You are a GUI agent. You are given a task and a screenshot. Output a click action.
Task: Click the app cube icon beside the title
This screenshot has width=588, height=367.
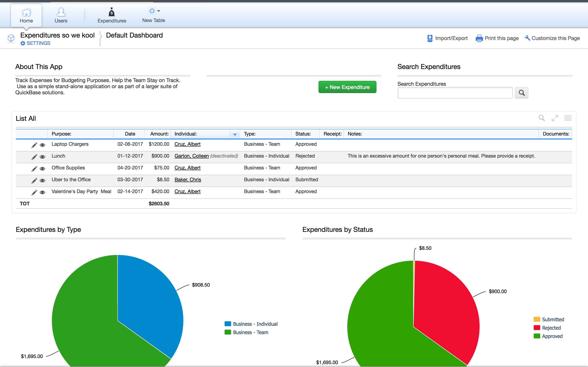11,38
